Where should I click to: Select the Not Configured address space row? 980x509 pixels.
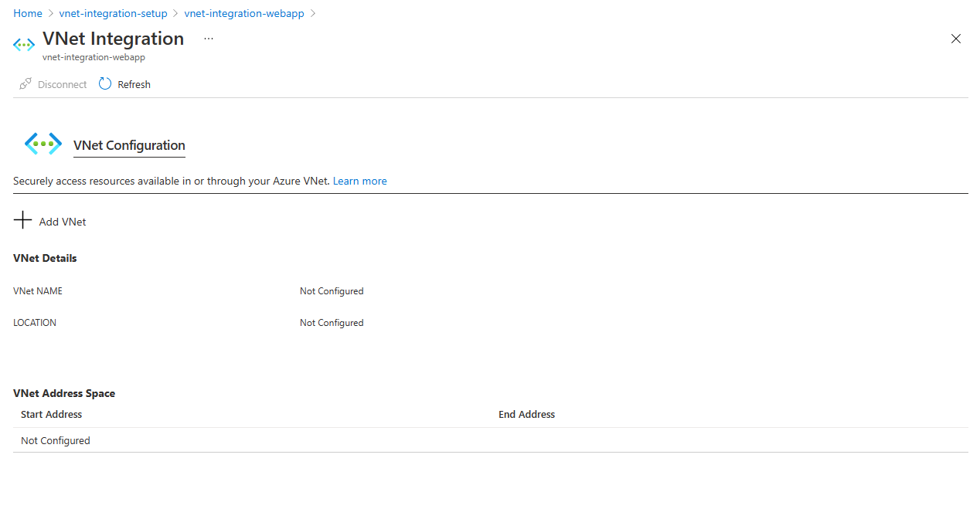pos(491,440)
